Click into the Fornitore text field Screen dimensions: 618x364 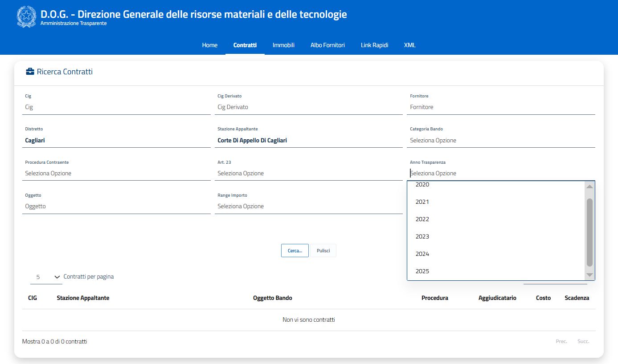pos(500,107)
